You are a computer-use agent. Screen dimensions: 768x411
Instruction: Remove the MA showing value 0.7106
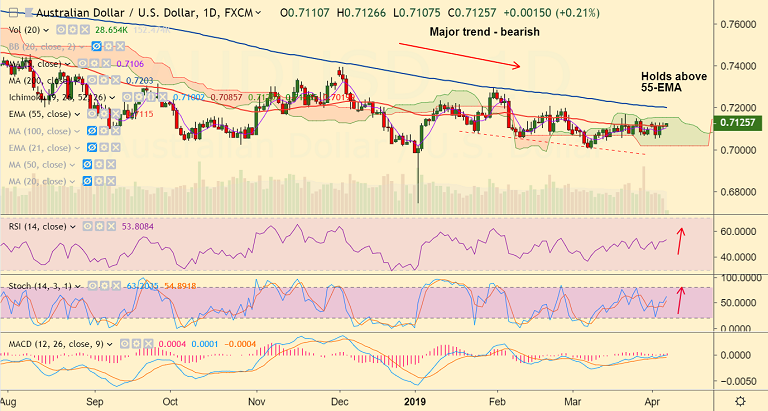click(x=106, y=63)
